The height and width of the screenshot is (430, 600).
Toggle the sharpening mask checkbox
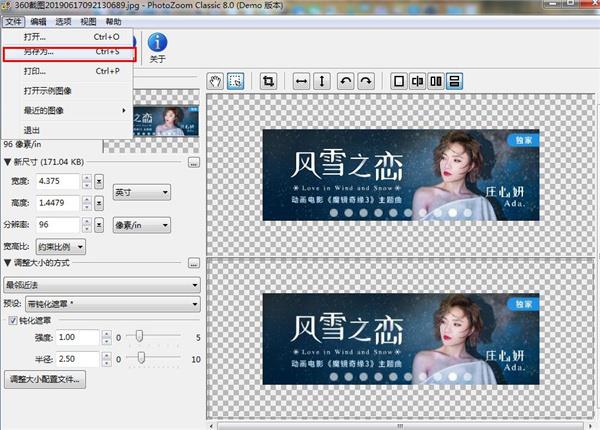[13, 320]
